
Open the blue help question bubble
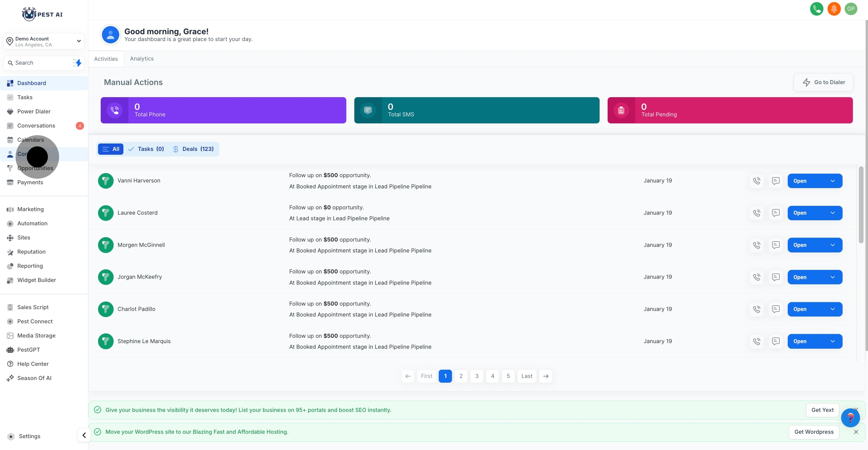click(850, 418)
